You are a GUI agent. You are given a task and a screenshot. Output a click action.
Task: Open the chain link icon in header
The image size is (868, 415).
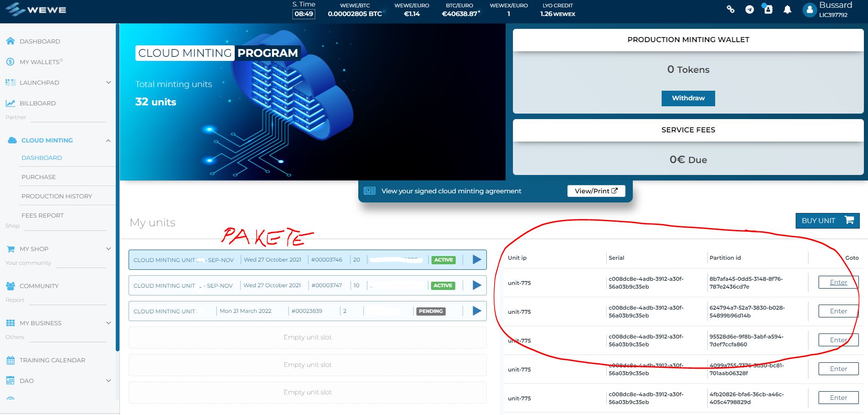tap(731, 9)
